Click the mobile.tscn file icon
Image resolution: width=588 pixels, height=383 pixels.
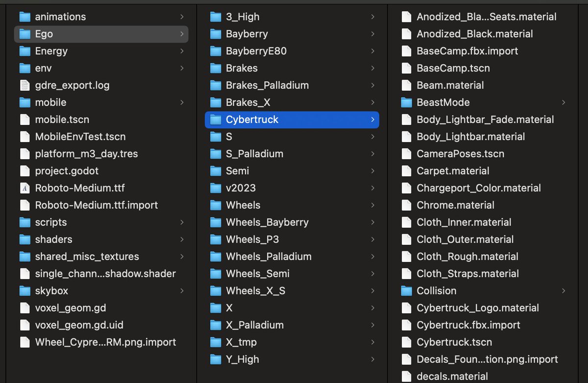click(x=25, y=120)
